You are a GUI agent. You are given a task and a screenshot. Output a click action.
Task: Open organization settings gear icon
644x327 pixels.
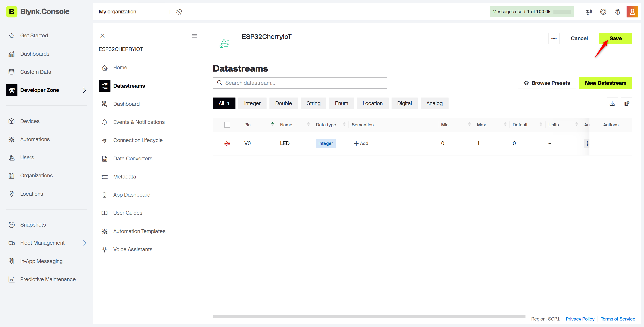coord(179,11)
